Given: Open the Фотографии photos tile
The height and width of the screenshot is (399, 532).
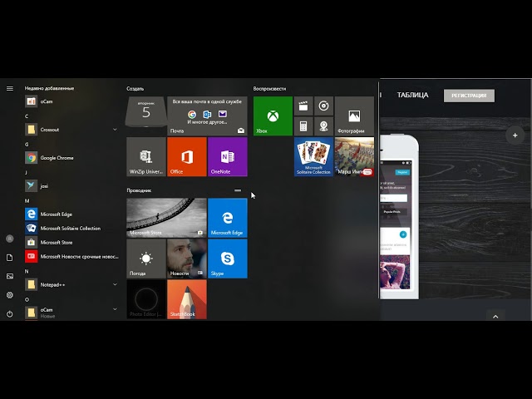Looking at the screenshot, I should point(354,116).
